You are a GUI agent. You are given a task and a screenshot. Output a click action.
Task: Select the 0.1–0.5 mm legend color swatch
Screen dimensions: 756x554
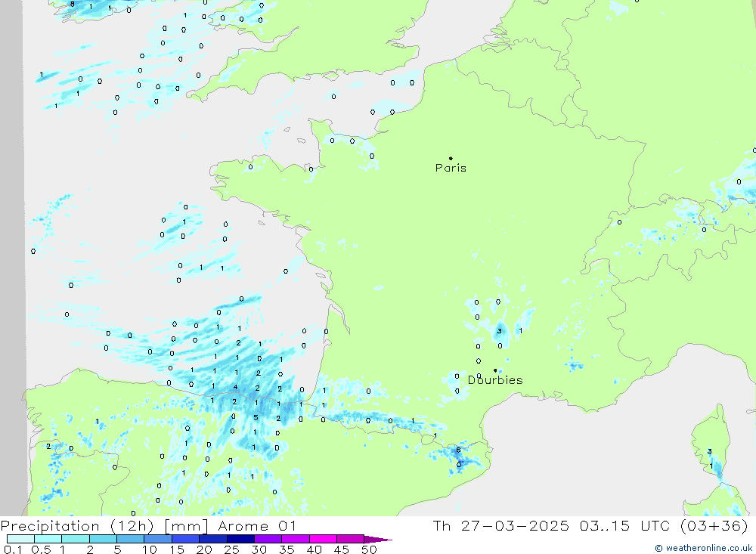point(20,539)
